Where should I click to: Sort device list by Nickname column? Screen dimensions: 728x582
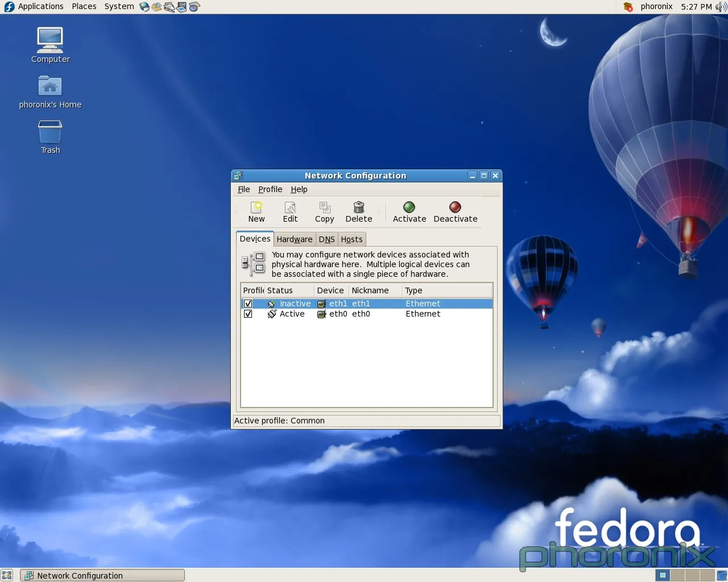[375, 290]
